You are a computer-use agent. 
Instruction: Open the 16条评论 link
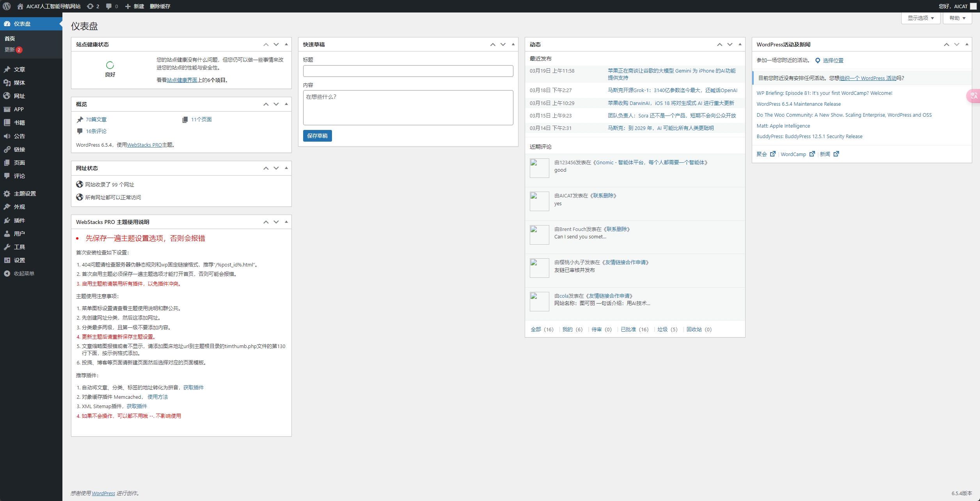pyautogui.click(x=96, y=131)
